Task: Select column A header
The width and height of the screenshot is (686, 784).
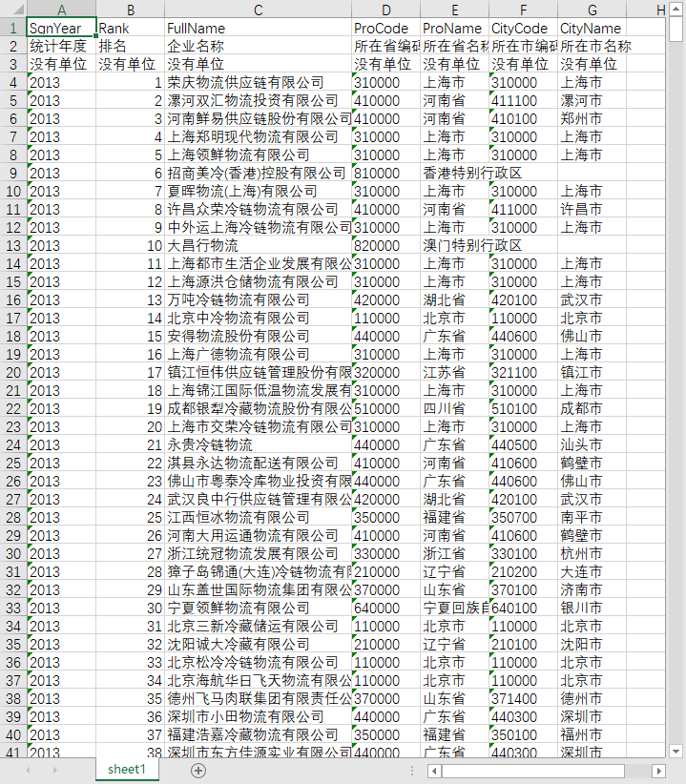Action: [61, 10]
